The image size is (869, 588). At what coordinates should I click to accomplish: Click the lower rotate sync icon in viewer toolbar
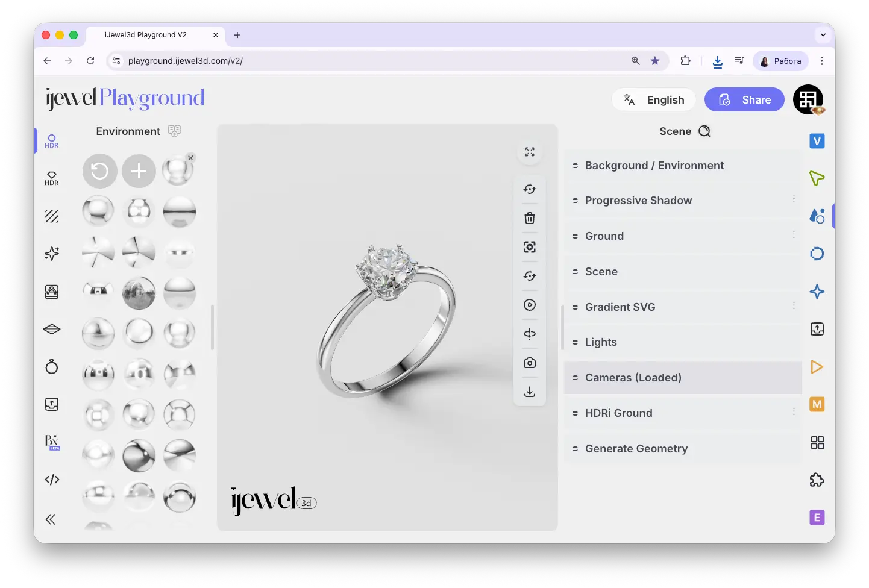click(x=530, y=276)
